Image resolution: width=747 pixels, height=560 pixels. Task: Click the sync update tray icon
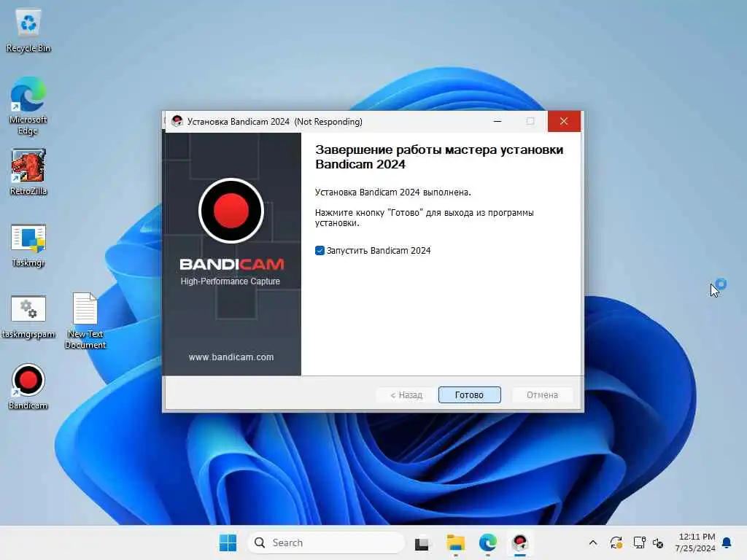[x=616, y=542]
